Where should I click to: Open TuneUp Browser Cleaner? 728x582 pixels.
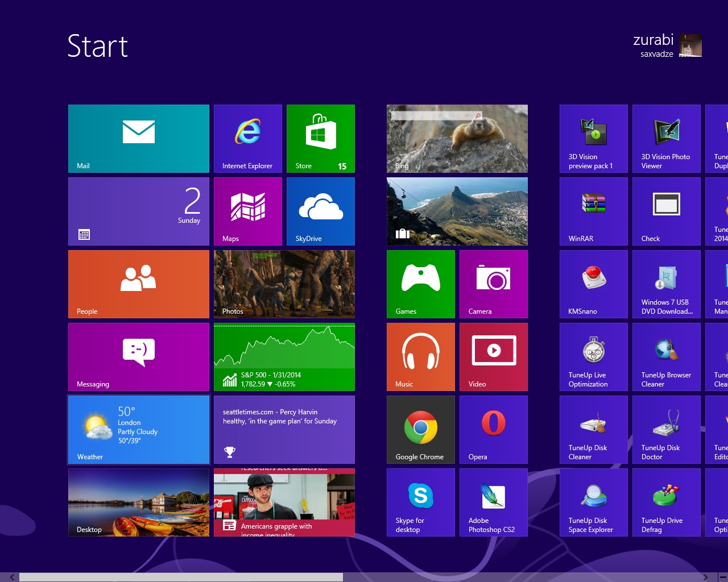click(667, 357)
